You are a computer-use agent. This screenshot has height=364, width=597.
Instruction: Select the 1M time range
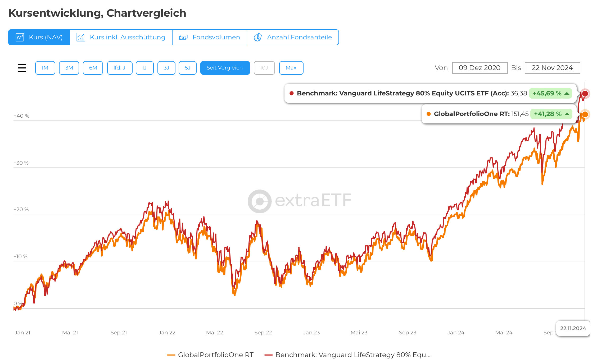45,68
